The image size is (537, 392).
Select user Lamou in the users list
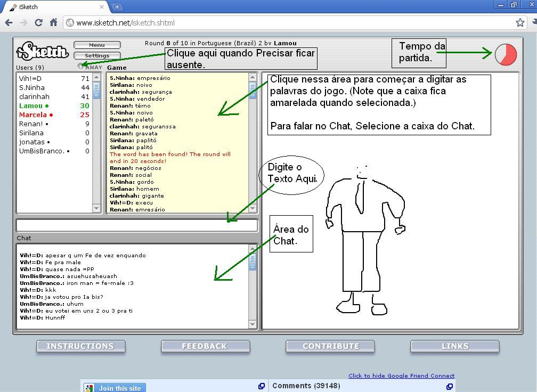coord(54,106)
